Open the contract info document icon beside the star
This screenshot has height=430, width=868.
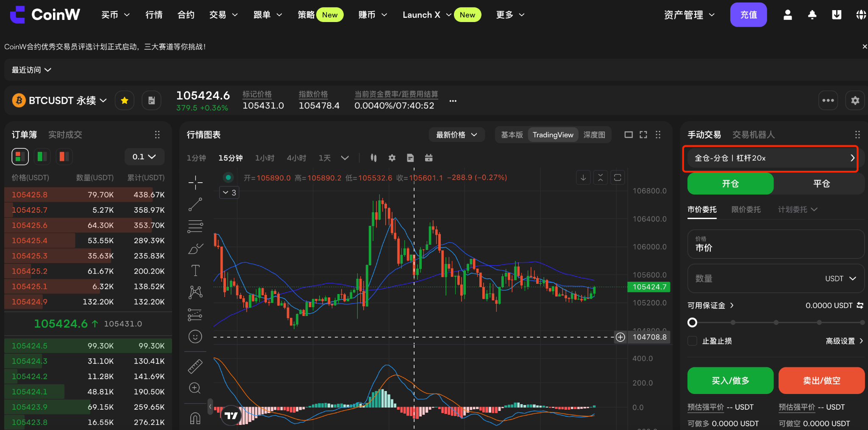pyautogui.click(x=151, y=100)
